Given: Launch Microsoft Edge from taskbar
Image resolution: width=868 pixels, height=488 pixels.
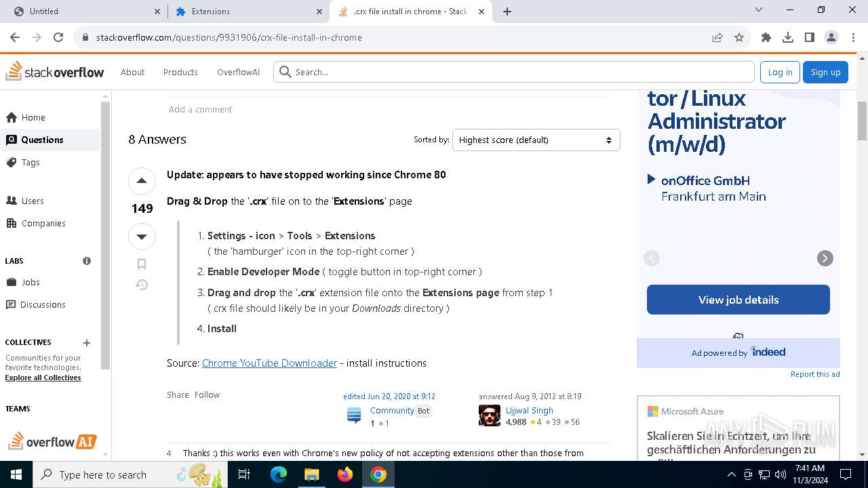Looking at the screenshot, I should 279,474.
